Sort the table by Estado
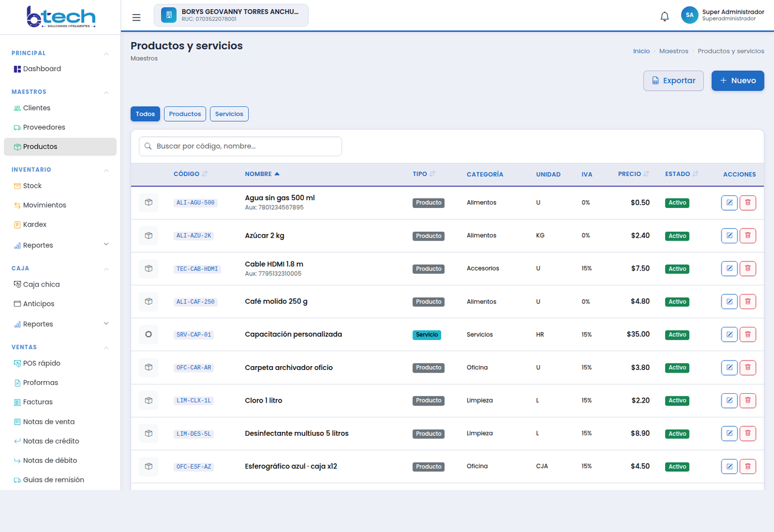Viewport: 774px width, 532px height. pyautogui.click(x=682, y=174)
